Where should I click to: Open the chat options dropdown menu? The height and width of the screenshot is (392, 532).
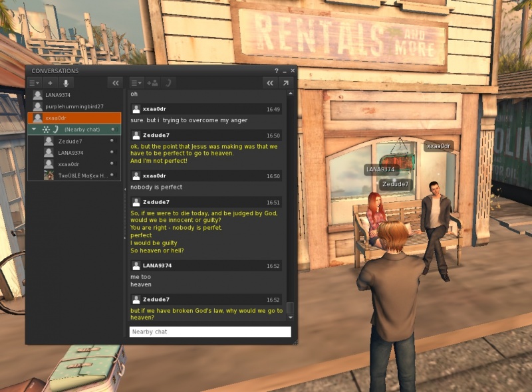pos(136,83)
